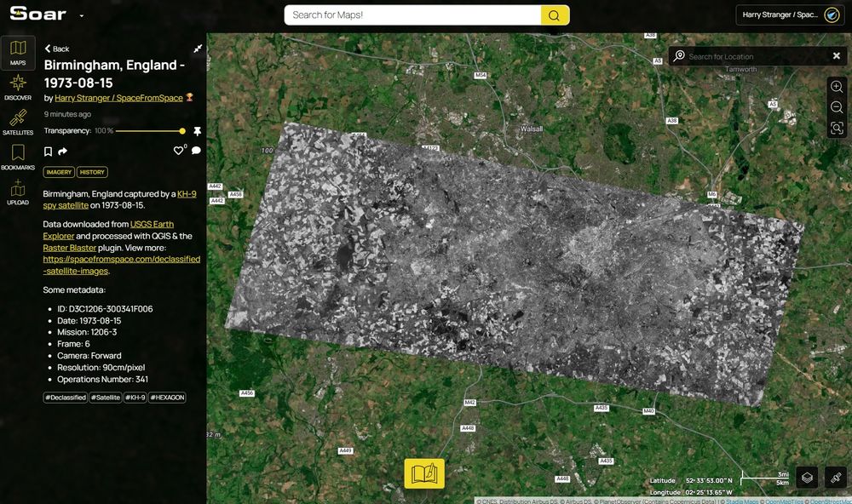
Task: Click the Longitude coordinate readout
Action: point(691,492)
